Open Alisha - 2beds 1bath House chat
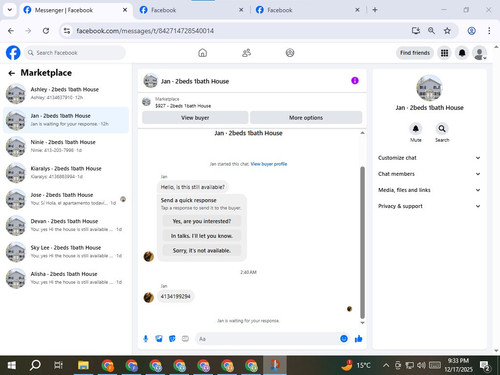The image size is (500, 375). (66, 278)
